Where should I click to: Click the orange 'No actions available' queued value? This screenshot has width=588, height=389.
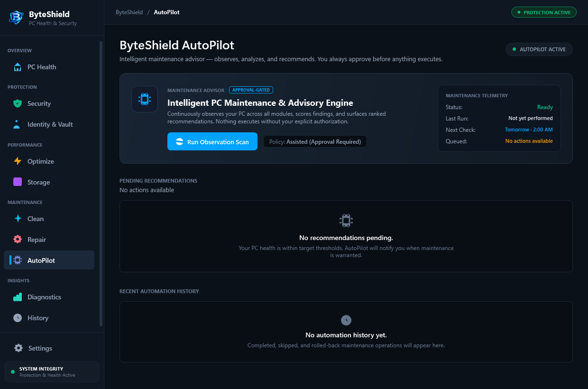pyautogui.click(x=529, y=141)
